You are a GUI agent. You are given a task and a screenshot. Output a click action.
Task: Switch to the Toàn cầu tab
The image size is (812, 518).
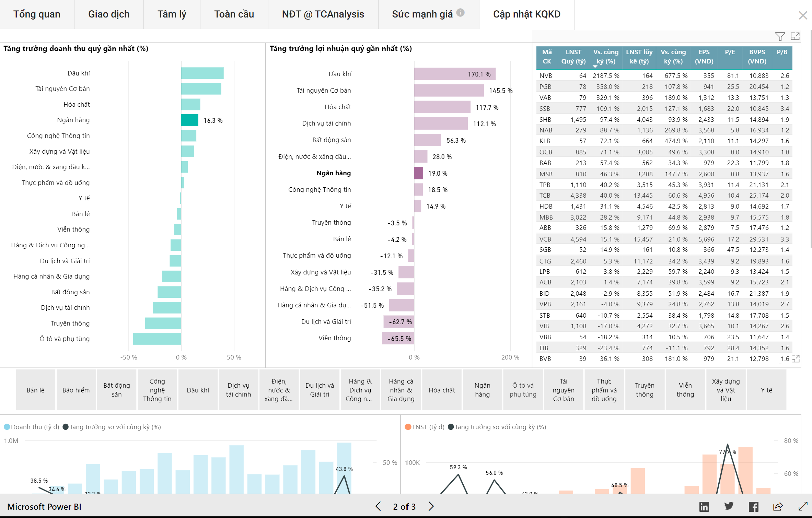click(x=234, y=14)
